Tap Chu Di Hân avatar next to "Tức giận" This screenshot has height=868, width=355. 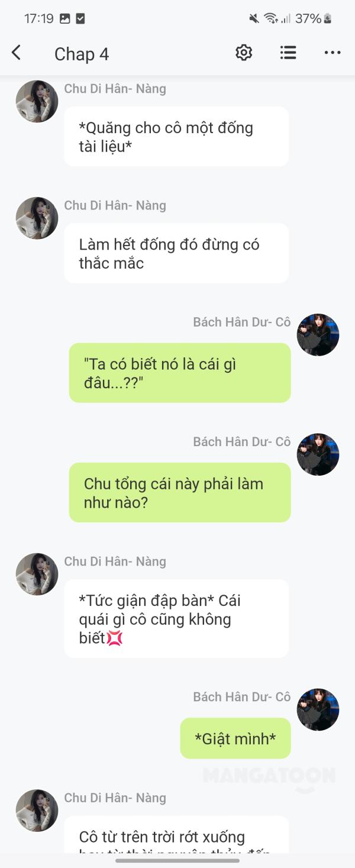pos(37,574)
